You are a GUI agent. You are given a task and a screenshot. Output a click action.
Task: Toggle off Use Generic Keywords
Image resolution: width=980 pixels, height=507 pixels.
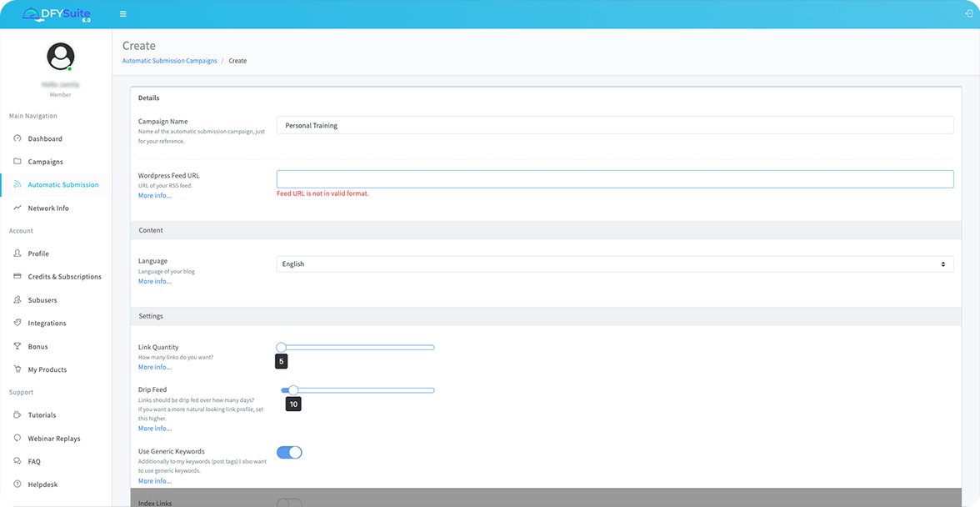(x=289, y=451)
